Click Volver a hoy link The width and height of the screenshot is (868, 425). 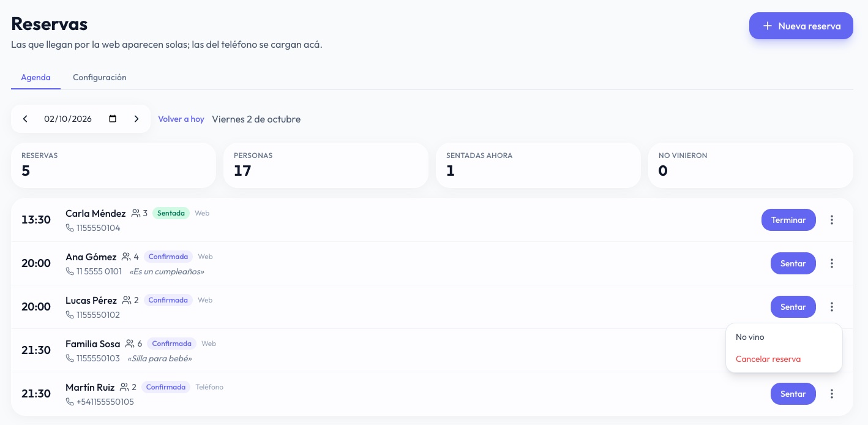coord(181,119)
